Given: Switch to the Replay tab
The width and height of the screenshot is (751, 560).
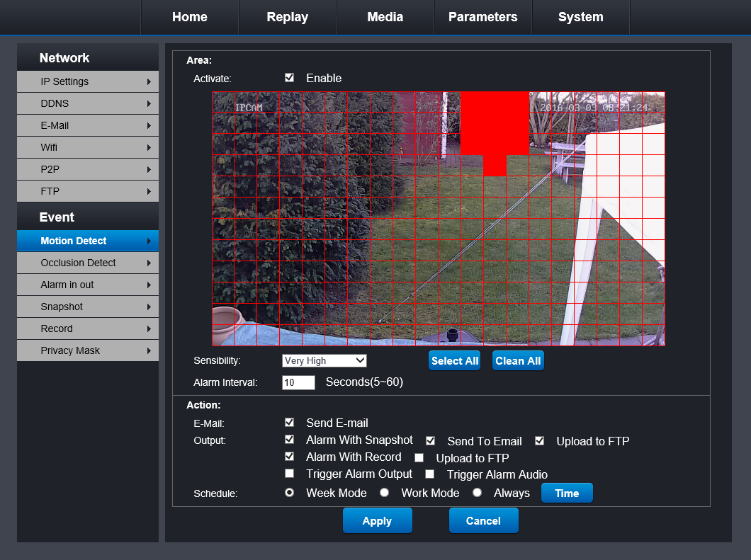Looking at the screenshot, I should pos(287,17).
